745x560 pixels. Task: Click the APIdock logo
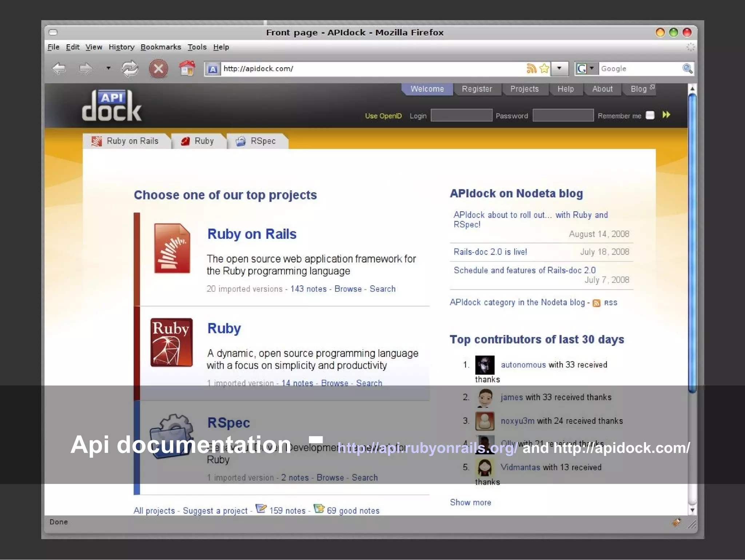(x=112, y=106)
